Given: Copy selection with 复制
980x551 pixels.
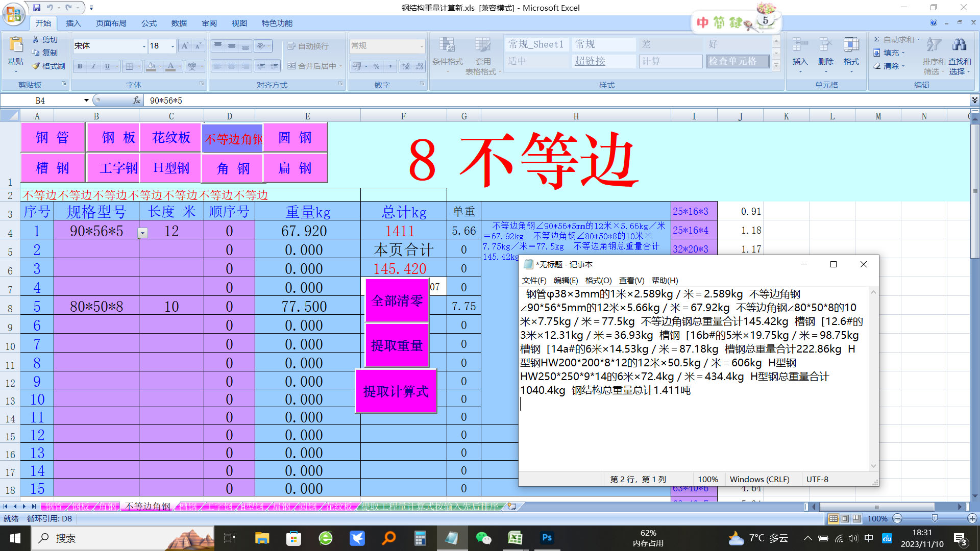Looking at the screenshot, I should pos(45,53).
